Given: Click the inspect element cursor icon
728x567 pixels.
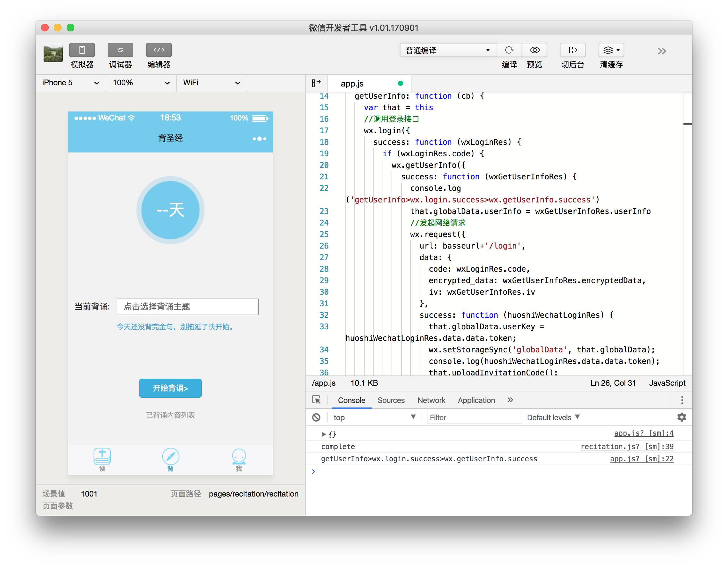Looking at the screenshot, I should click(316, 400).
